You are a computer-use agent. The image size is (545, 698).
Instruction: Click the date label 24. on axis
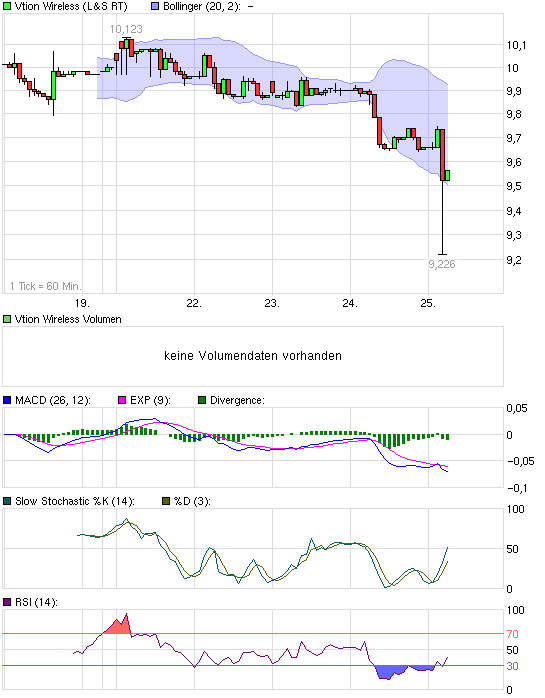[x=350, y=304]
